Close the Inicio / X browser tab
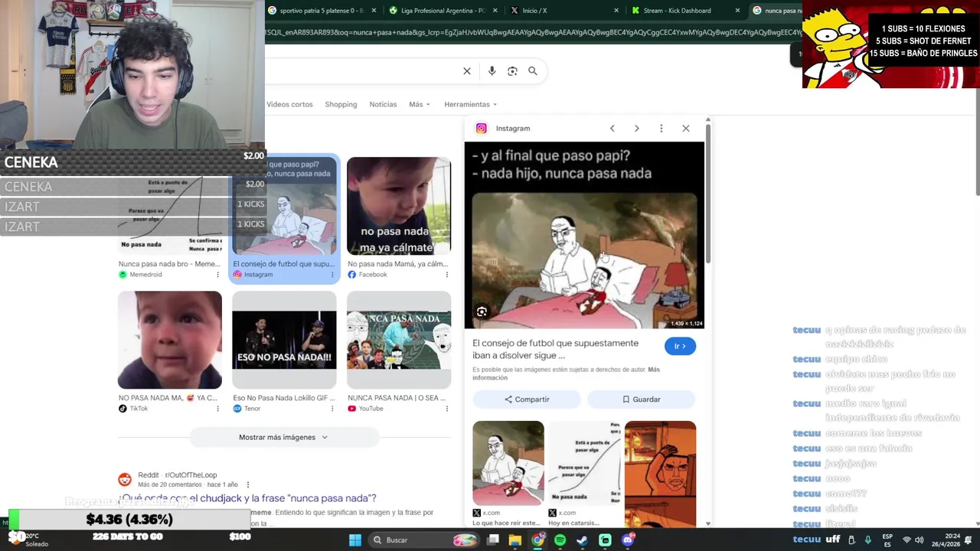The image size is (980, 551). pos(616,11)
